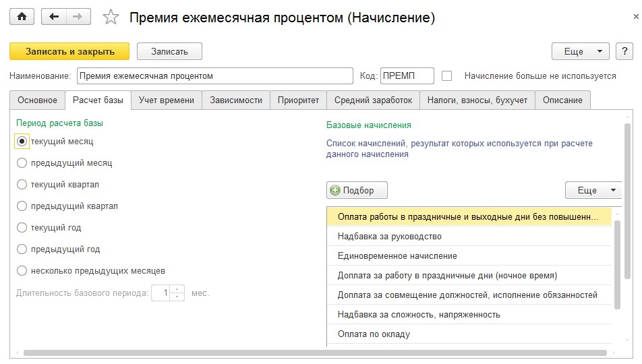Open the Приоритет tab

tap(298, 100)
